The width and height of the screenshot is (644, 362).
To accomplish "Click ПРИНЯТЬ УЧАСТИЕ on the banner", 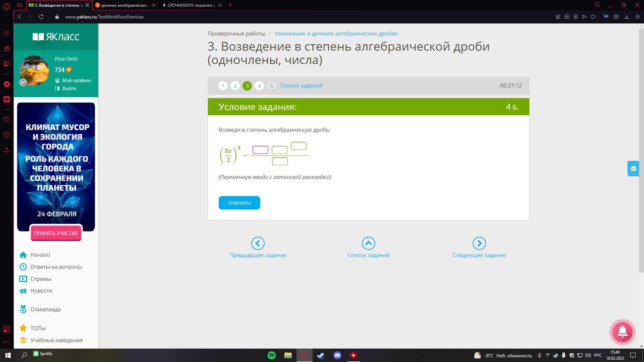I will pos(56,233).
